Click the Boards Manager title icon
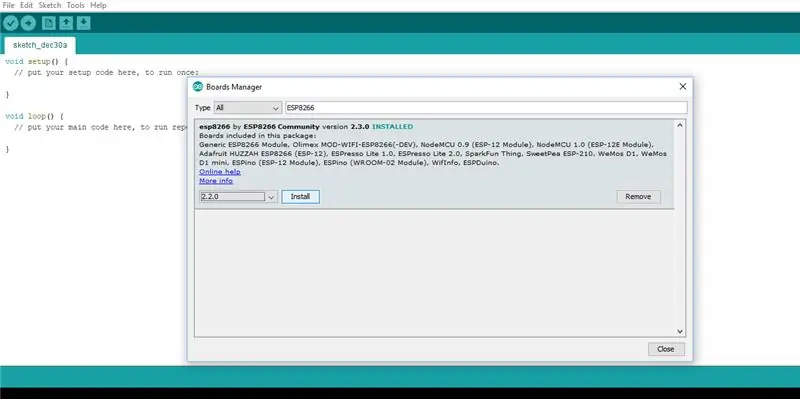This screenshot has height=399, width=800. [x=197, y=87]
